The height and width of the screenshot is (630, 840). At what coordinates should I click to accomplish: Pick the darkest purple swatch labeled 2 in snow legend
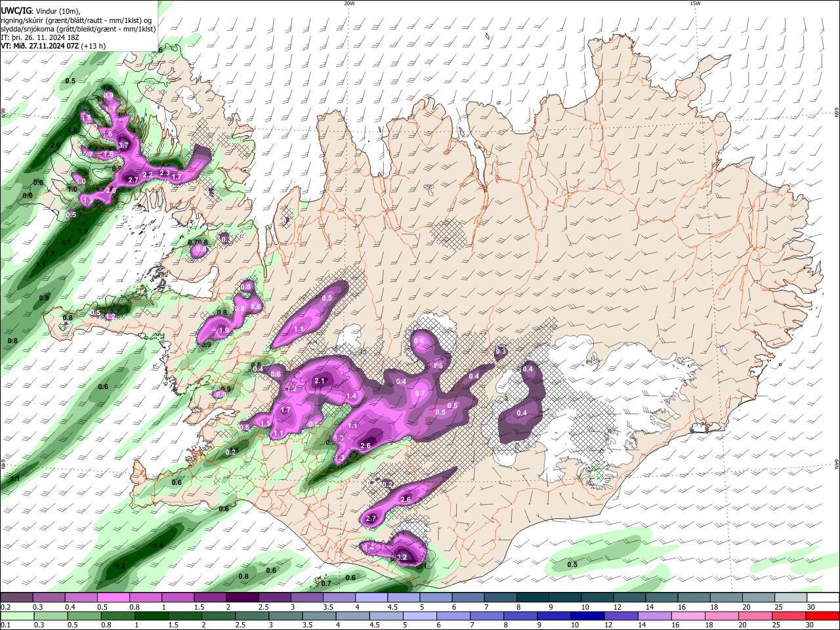[x=241, y=598]
